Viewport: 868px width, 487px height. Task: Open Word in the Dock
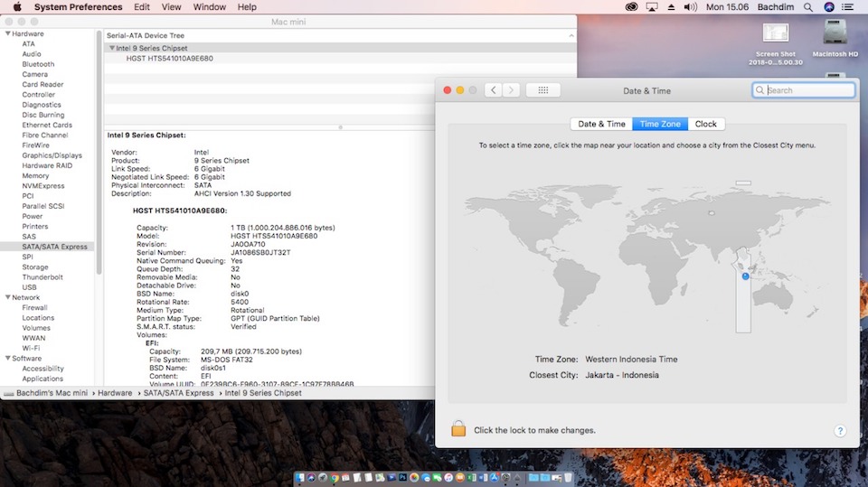pos(483,478)
